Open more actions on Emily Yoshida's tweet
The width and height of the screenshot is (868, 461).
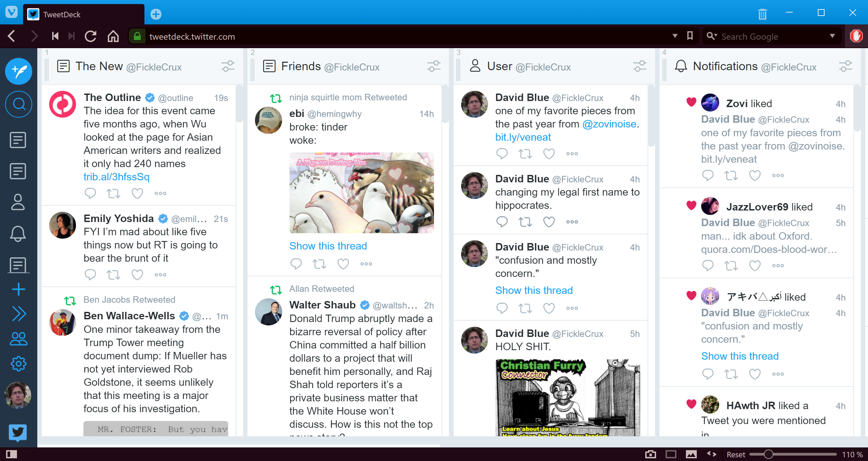point(160,275)
